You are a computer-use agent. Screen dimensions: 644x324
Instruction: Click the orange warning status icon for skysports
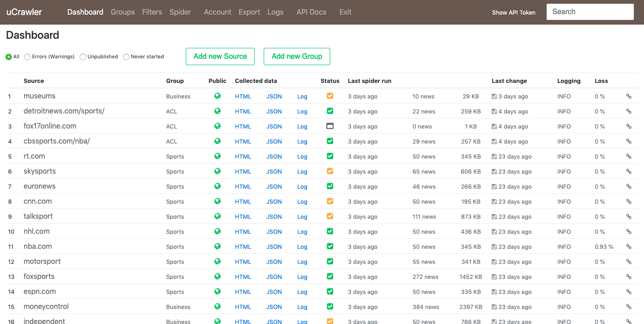point(330,171)
